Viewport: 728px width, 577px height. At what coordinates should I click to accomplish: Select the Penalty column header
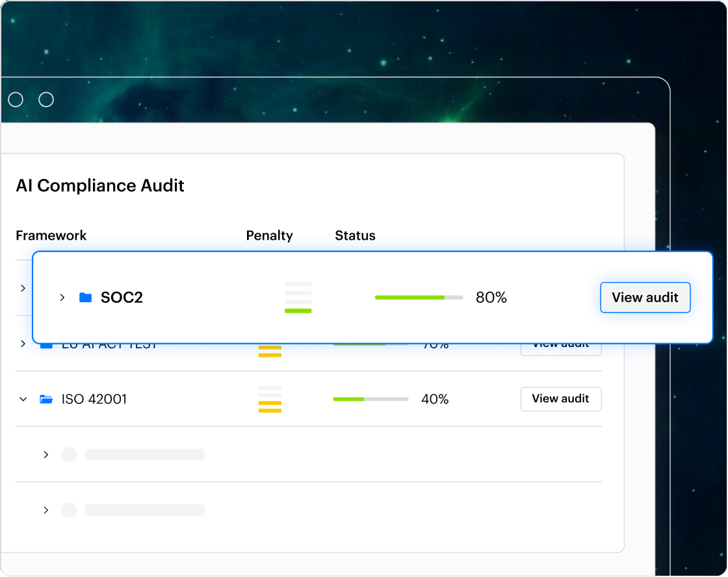point(269,235)
